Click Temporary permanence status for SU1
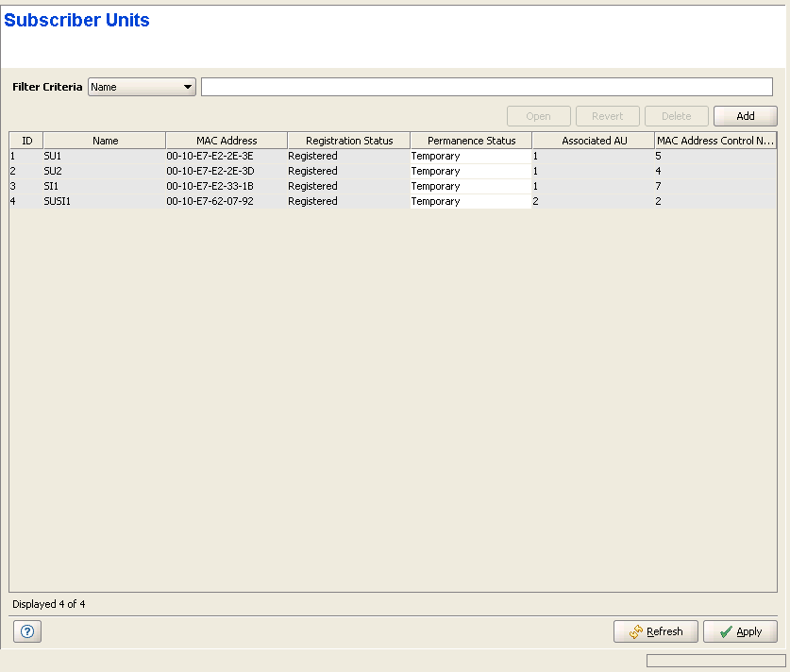Screen dimensions: 790x672 (x=435, y=156)
